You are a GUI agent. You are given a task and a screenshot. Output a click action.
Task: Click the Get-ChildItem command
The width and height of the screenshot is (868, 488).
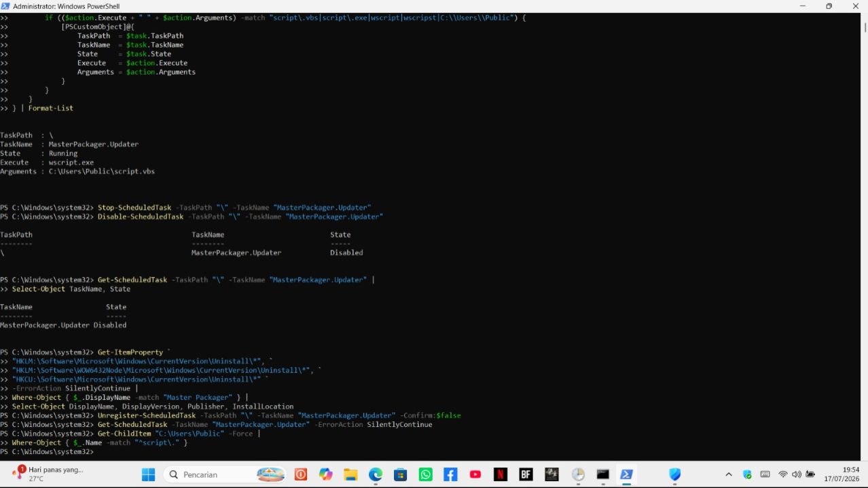124,434
